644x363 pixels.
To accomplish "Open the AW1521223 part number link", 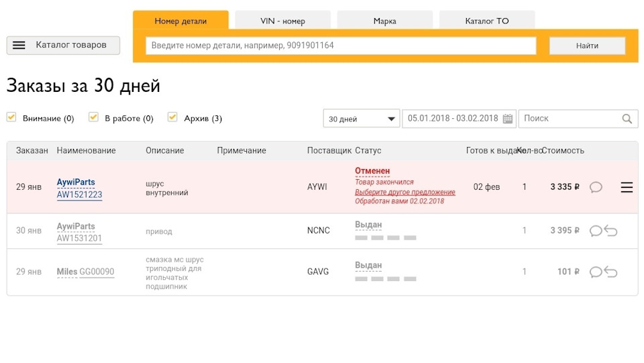I will click(79, 195).
